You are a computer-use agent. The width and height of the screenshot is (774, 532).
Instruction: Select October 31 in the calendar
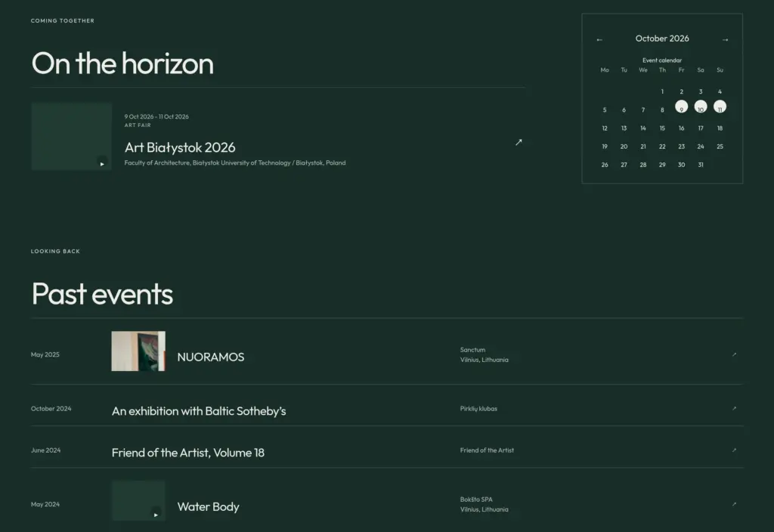click(701, 165)
